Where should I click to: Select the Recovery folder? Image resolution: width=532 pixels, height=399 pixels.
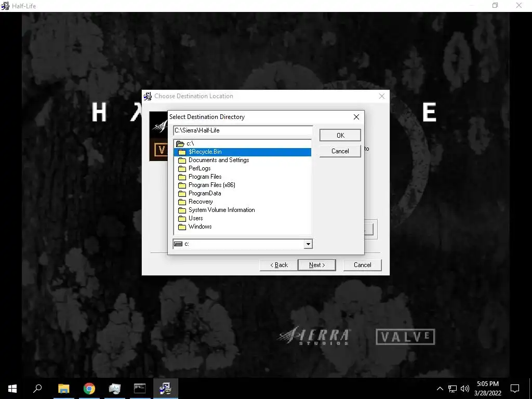pos(242,202)
